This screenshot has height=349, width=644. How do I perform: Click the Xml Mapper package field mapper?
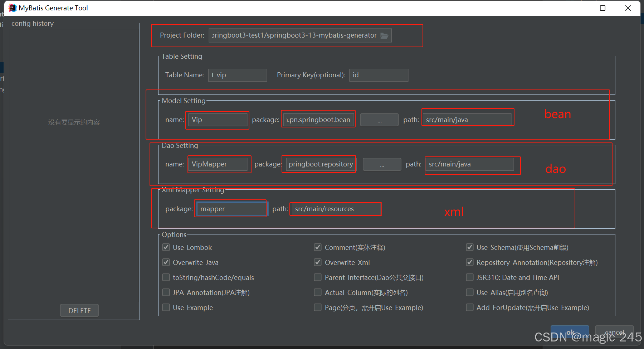tap(231, 209)
